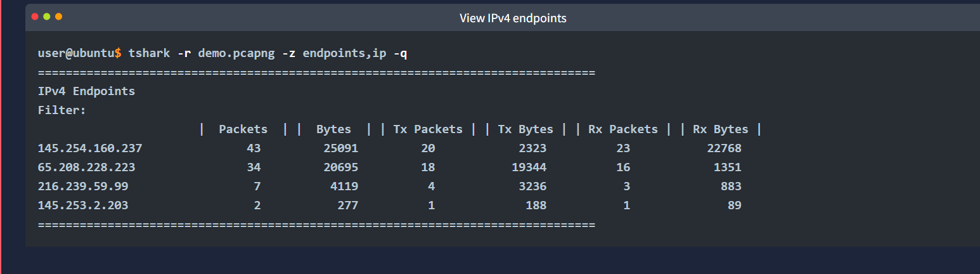The width and height of the screenshot is (980, 274).
Task: Click the Rx Bytes column header
Action: pyautogui.click(x=721, y=129)
